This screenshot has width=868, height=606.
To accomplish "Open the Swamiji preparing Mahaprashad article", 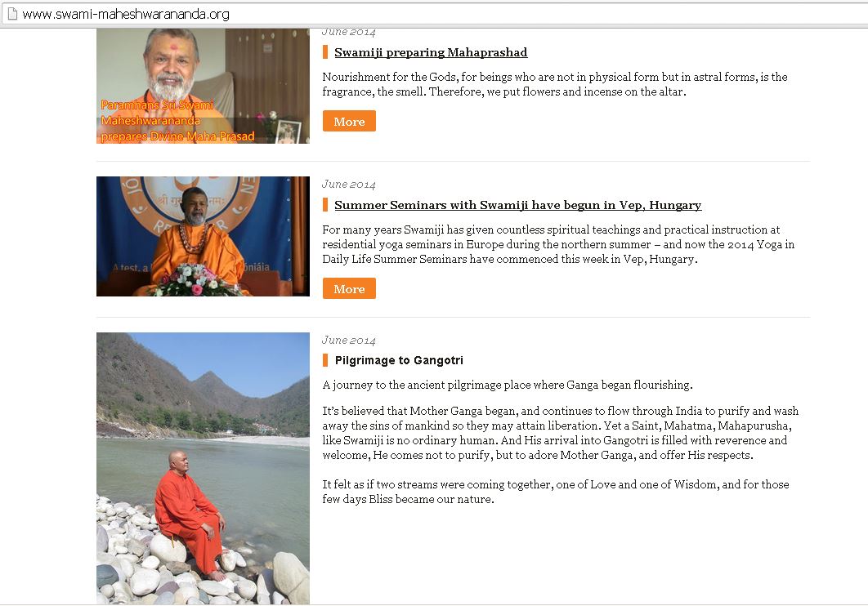I will click(431, 52).
